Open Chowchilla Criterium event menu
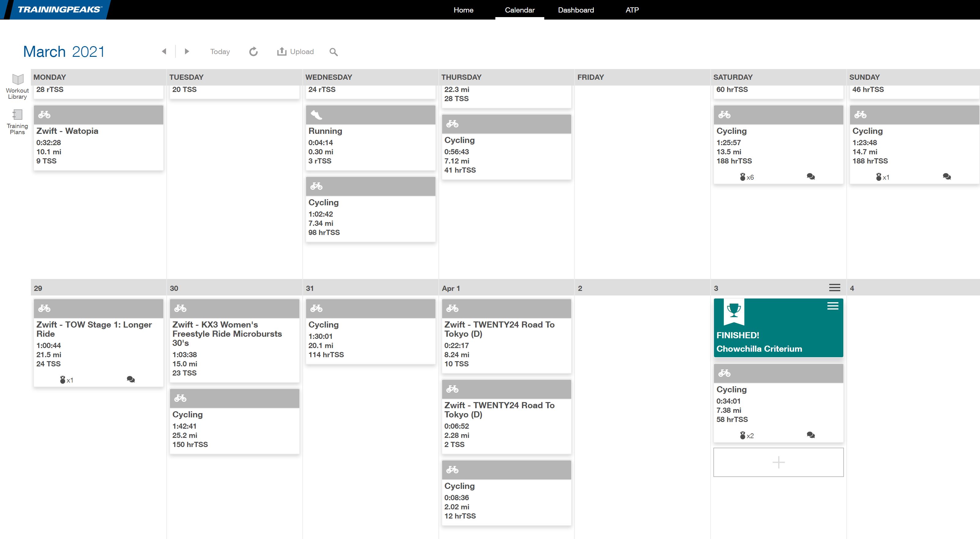 click(833, 306)
